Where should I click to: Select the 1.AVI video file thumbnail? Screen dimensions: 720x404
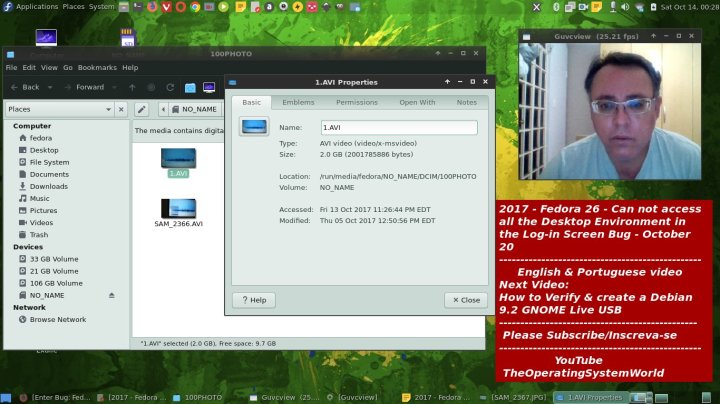[178, 158]
